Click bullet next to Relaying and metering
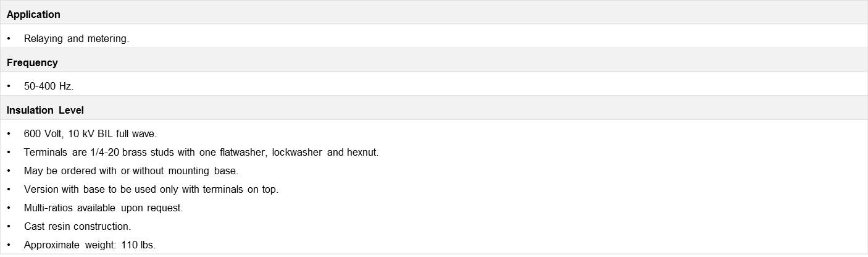Viewport: 868px width, 257px height. 9,38
